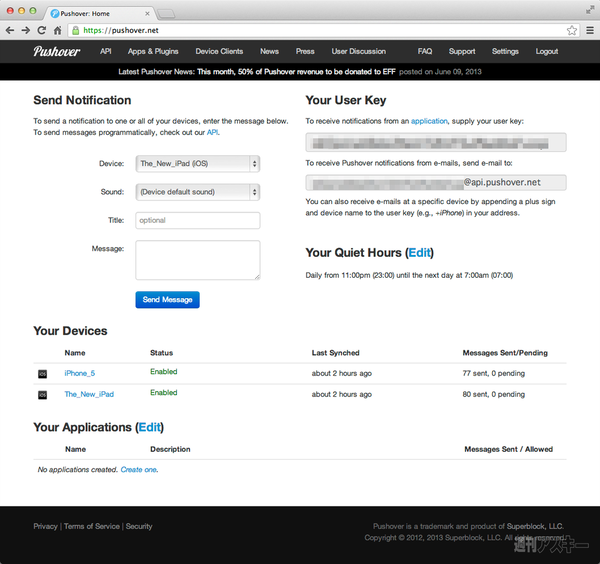Follow the API link in the description
Viewport: 600px width, 564px height.
coord(213,132)
